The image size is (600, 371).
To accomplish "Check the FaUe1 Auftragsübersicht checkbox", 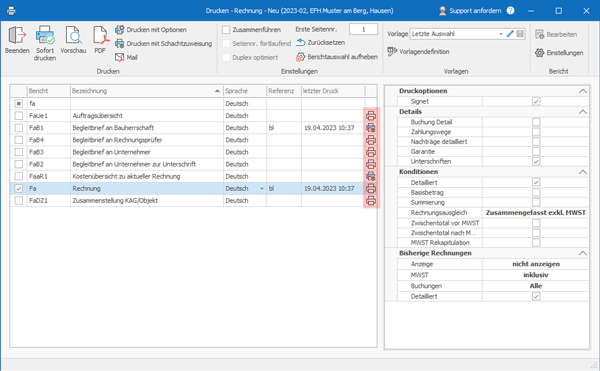I will [19, 116].
